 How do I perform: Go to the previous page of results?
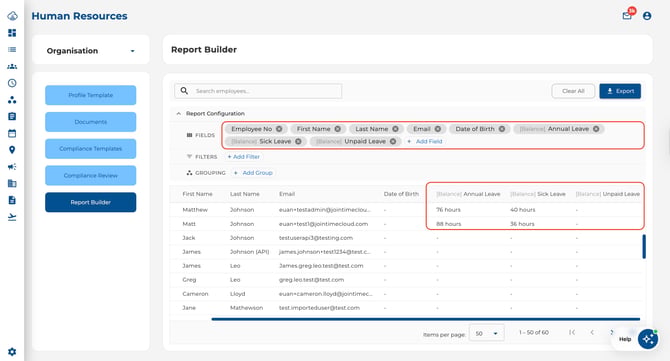click(x=592, y=332)
